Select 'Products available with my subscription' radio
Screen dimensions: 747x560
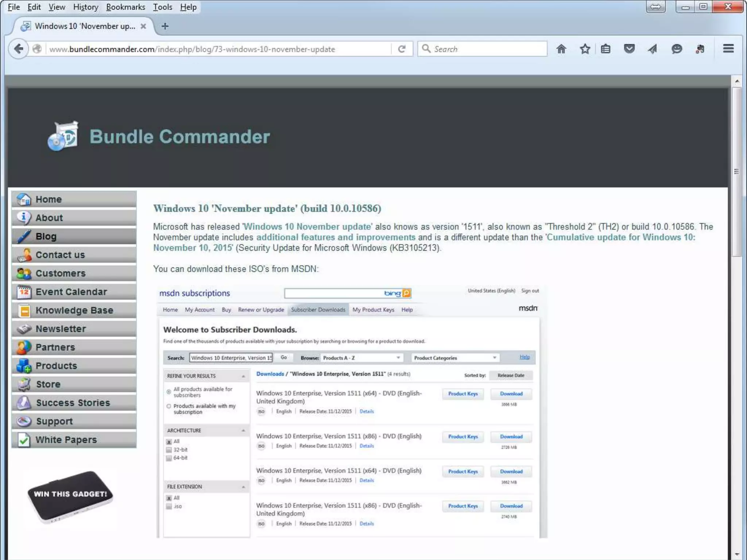point(169,406)
